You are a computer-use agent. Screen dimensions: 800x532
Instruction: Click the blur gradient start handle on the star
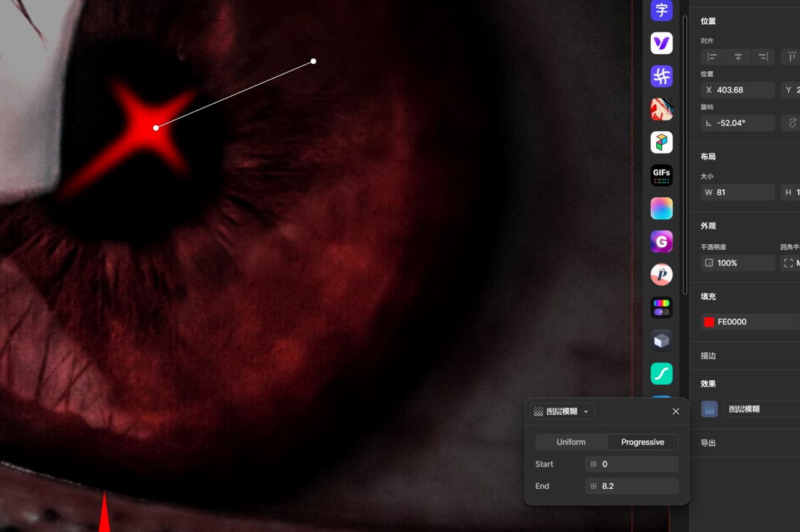(x=156, y=128)
